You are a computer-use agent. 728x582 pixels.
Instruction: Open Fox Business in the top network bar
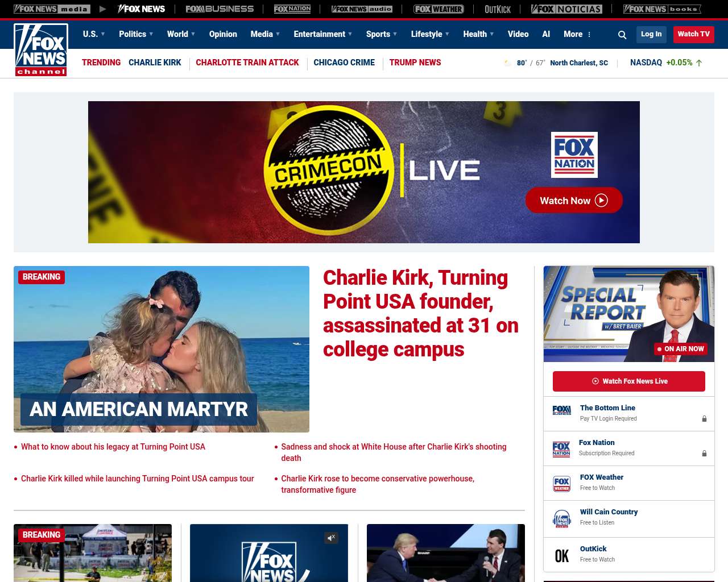point(220,9)
